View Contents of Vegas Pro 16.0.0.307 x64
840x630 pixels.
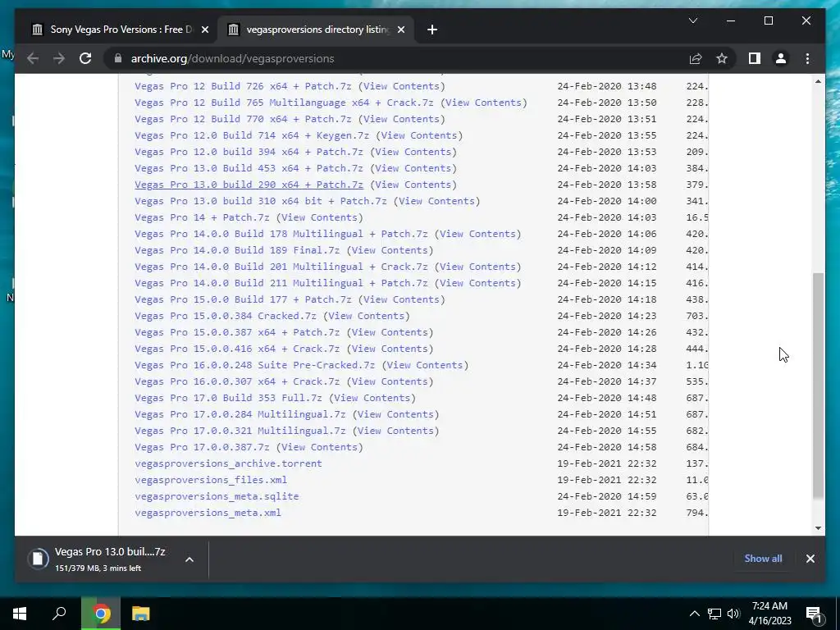click(390, 381)
